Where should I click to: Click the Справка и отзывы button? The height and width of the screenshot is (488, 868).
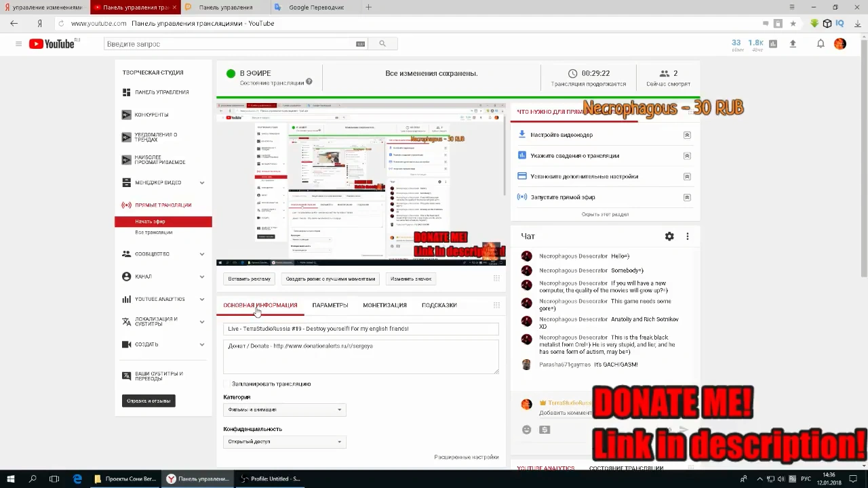point(149,401)
